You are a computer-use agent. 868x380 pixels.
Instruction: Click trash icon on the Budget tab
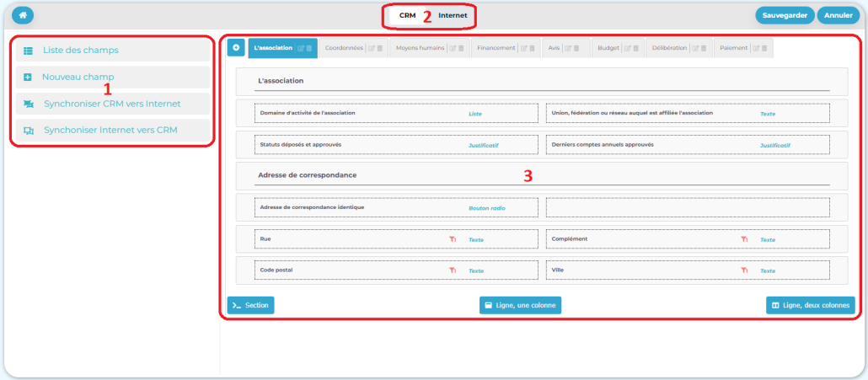pyautogui.click(x=635, y=49)
